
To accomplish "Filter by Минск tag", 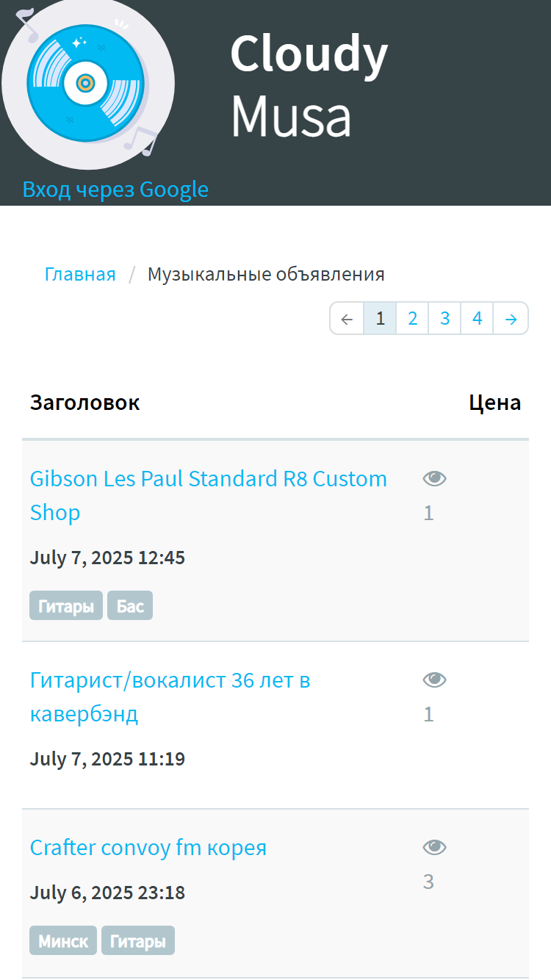I will 63,940.
